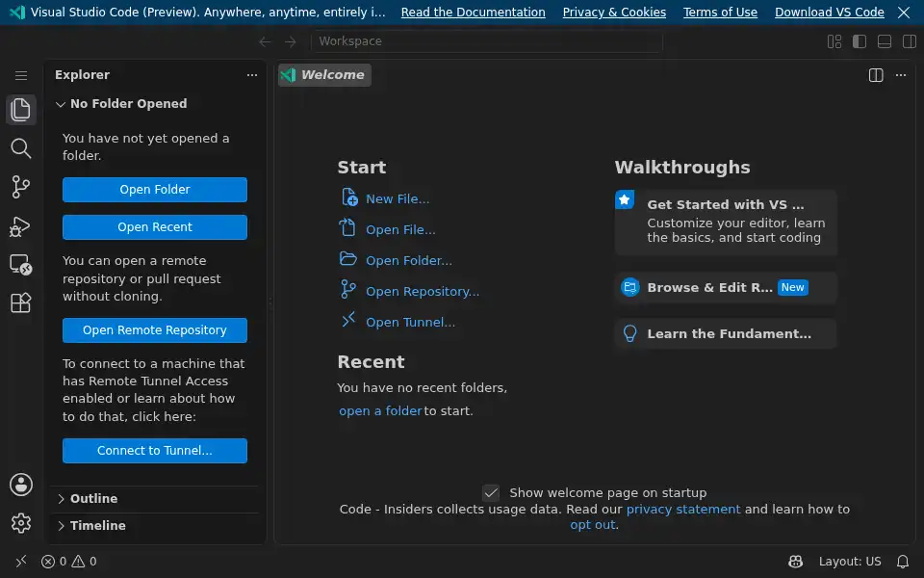This screenshot has height=578, width=924.
Task: Open Explorer Views and More Actions ellipsis
Action: point(252,75)
